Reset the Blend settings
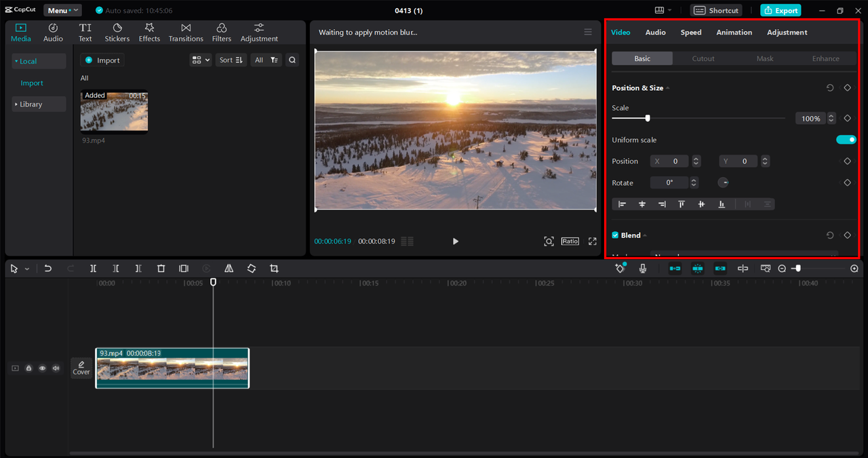868x458 pixels. 830,235
